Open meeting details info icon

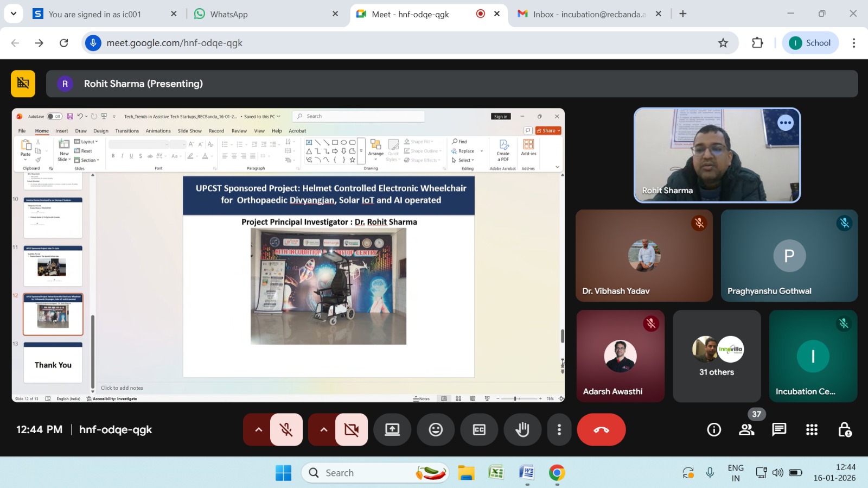[714, 429]
